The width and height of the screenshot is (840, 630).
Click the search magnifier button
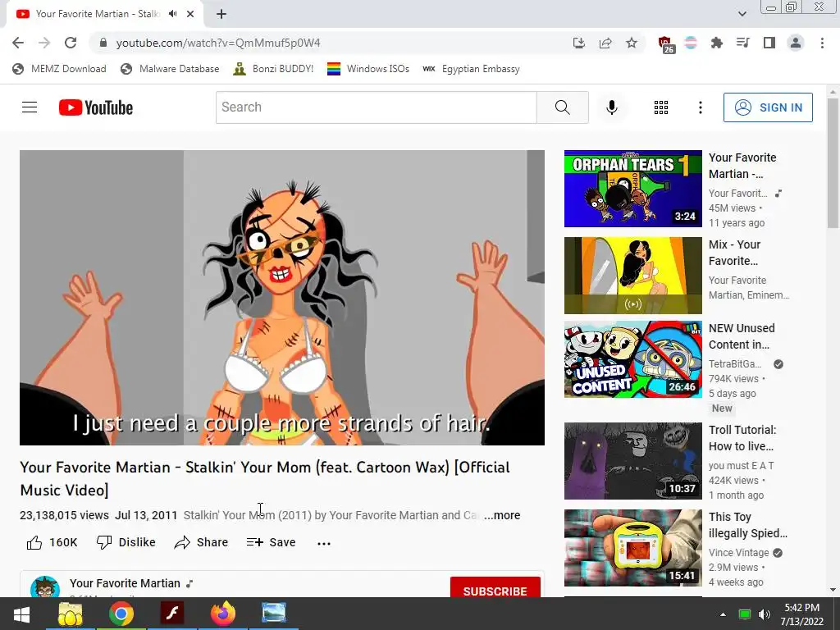[563, 107]
